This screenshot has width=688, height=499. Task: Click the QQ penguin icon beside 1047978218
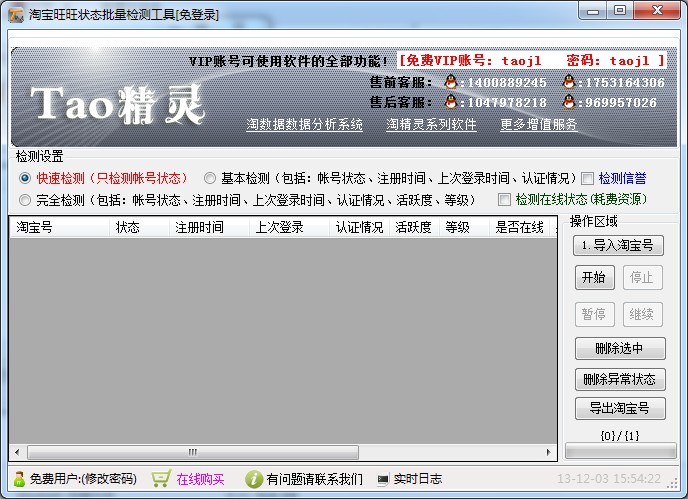[x=451, y=102]
